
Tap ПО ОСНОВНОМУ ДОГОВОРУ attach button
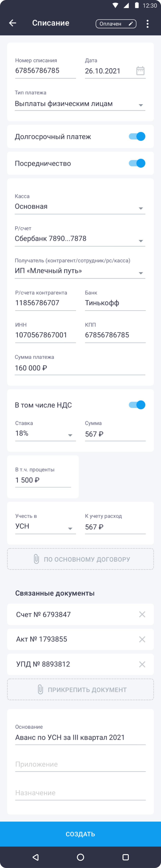click(80, 559)
